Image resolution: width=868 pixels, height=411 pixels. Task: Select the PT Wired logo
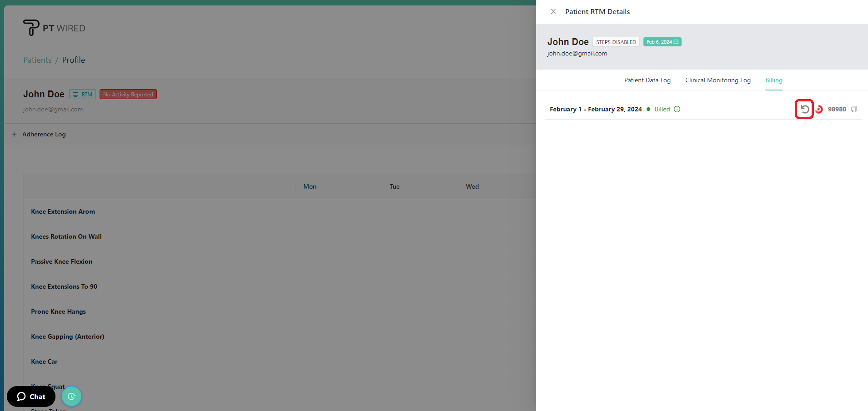(x=54, y=27)
